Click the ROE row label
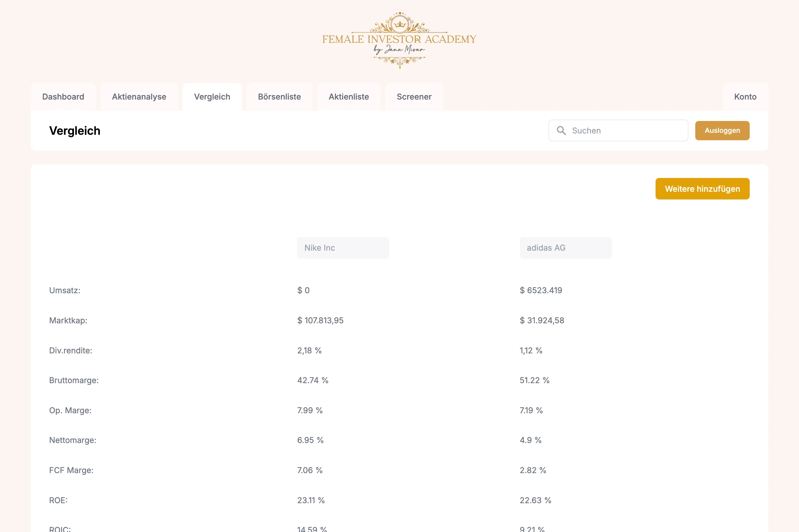The width and height of the screenshot is (799, 532). [58, 500]
